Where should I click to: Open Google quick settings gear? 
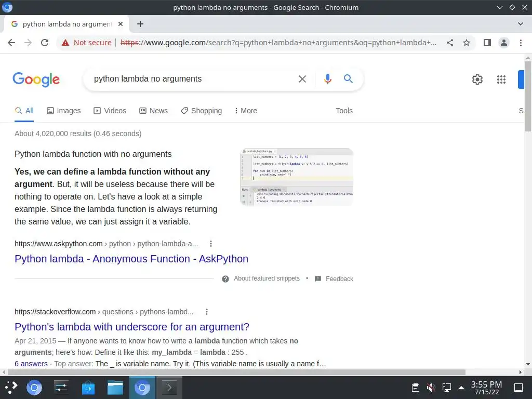[477, 79]
